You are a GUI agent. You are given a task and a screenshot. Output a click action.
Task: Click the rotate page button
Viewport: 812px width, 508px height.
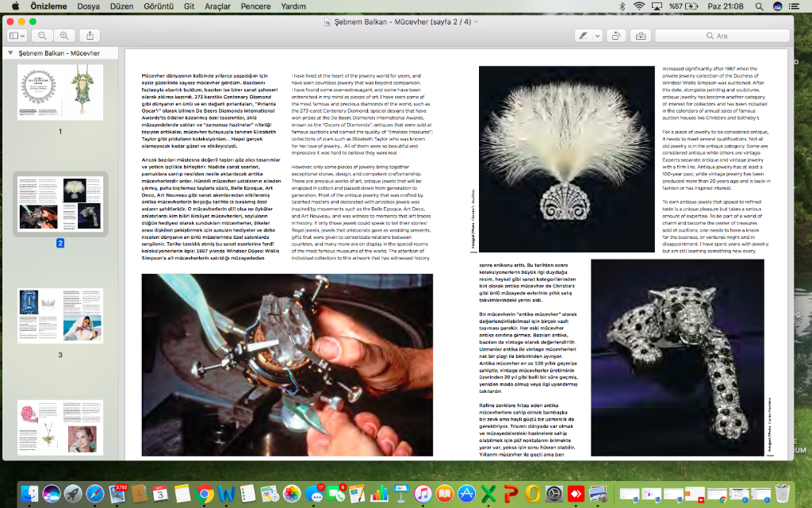point(615,36)
